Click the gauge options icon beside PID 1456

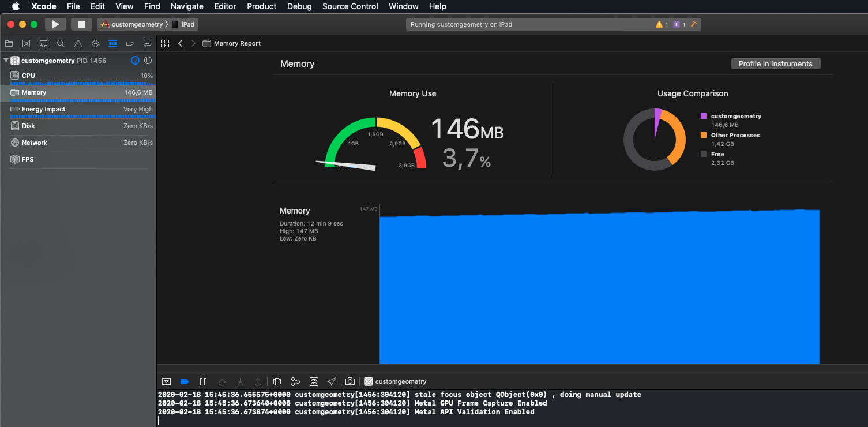[x=135, y=60]
